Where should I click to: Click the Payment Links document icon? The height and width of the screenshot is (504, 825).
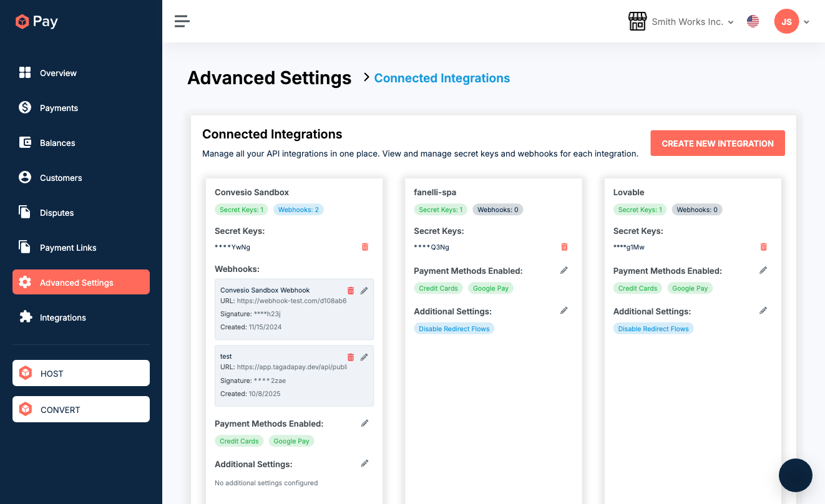click(25, 247)
